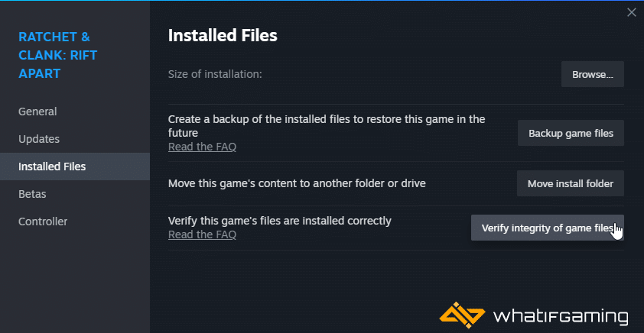Click the Move this game's content text
This screenshot has height=333, width=644.
[297, 183]
